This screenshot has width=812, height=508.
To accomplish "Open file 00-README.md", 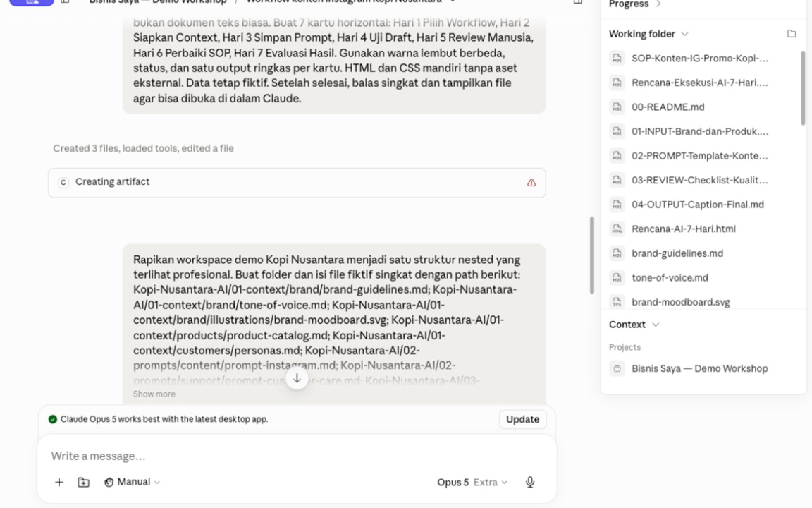I will pyautogui.click(x=668, y=107).
